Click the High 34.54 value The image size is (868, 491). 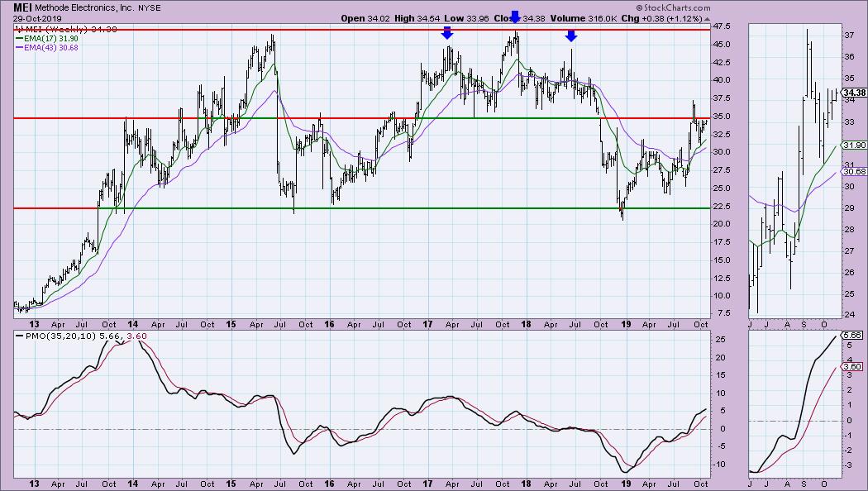417,18
